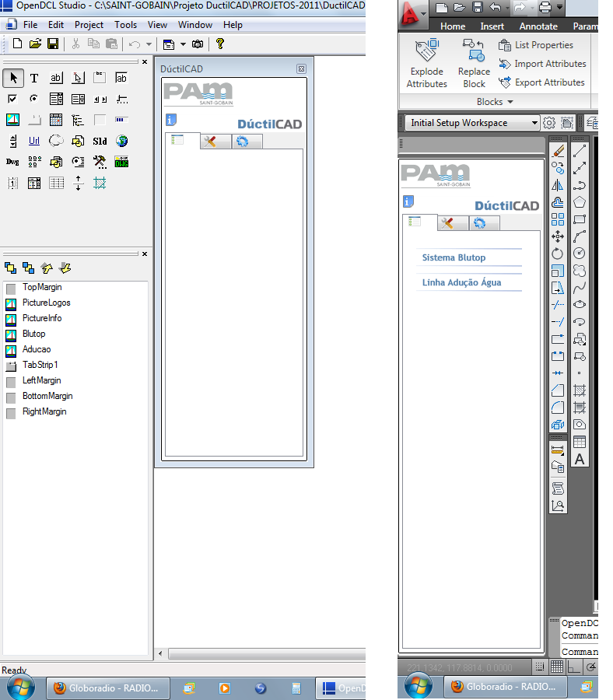Click the camera icon in OpenDCL toolbar
The width and height of the screenshot is (613, 700).
point(198,44)
